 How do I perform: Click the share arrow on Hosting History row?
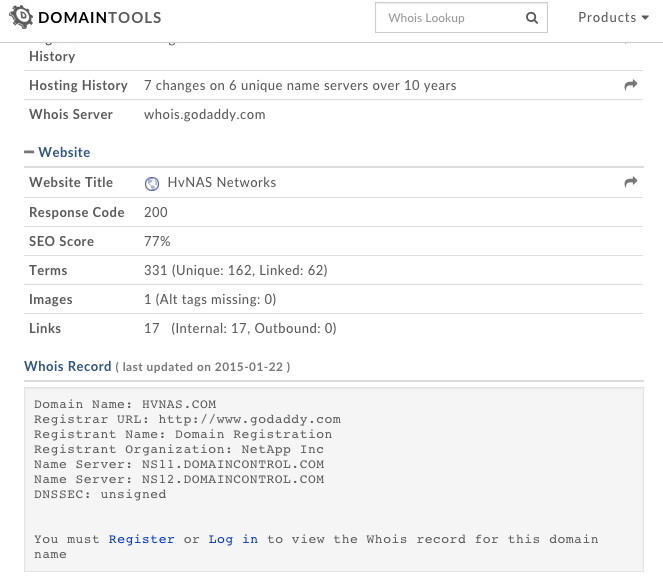pyautogui.click(x=630, y=86)
